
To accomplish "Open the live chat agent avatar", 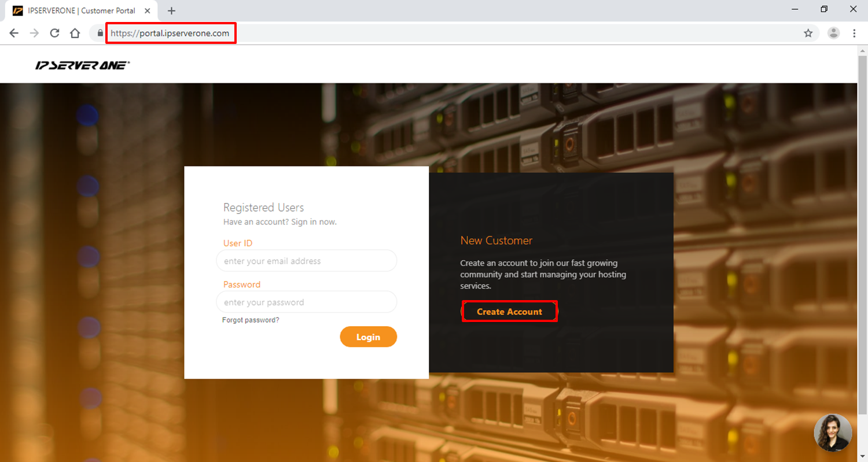I will pos(833,433).
